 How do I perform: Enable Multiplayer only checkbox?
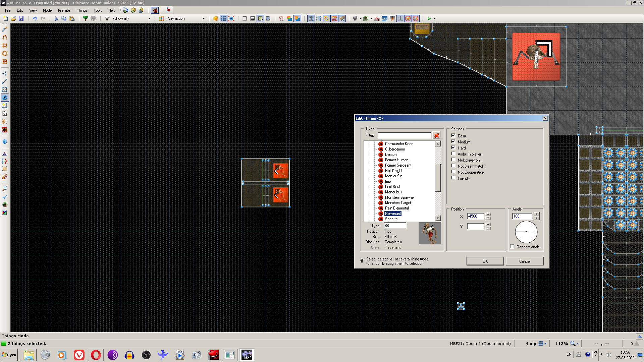pos(453,160)
